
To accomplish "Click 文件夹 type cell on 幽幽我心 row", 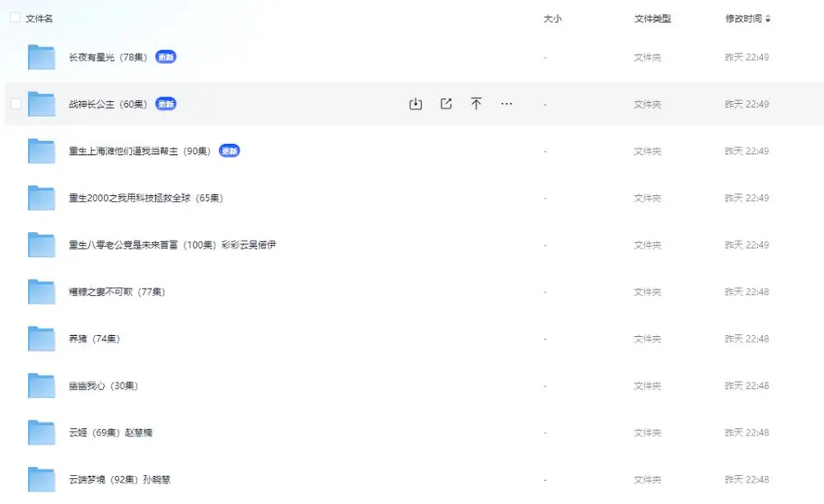I will (648, 385).
